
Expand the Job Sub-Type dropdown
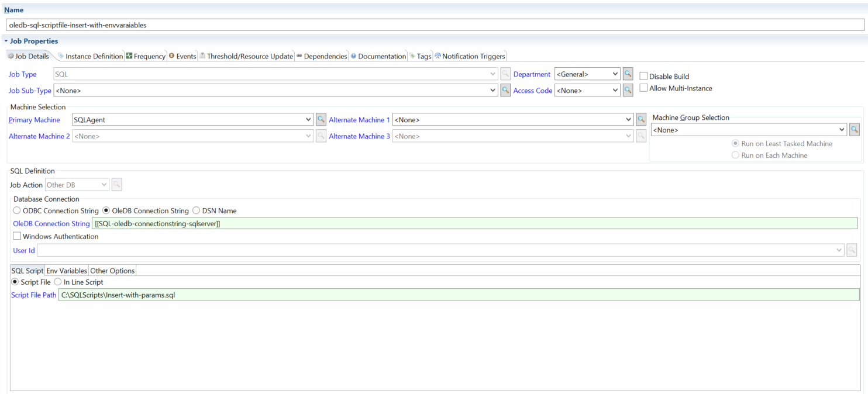(493, 91)
